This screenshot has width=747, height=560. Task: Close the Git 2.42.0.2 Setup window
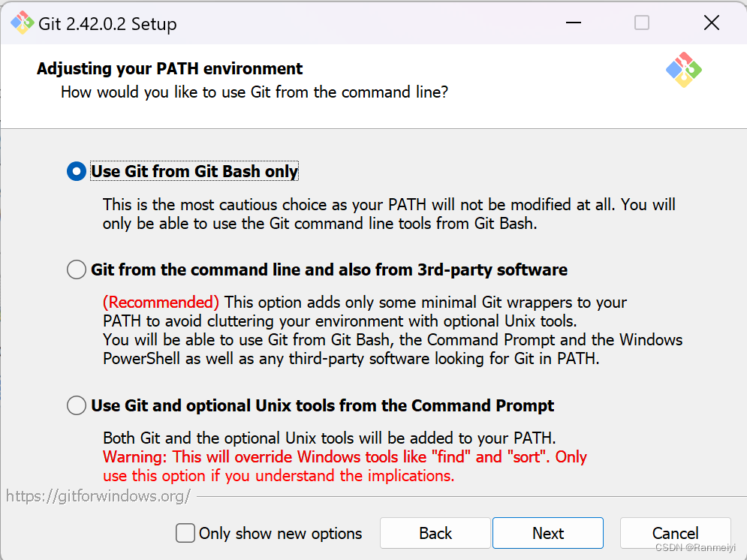coord(711,23)
